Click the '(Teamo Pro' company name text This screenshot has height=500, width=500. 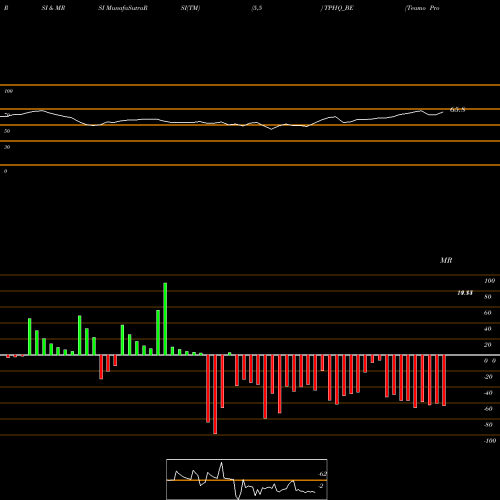[x=422, y=8]
